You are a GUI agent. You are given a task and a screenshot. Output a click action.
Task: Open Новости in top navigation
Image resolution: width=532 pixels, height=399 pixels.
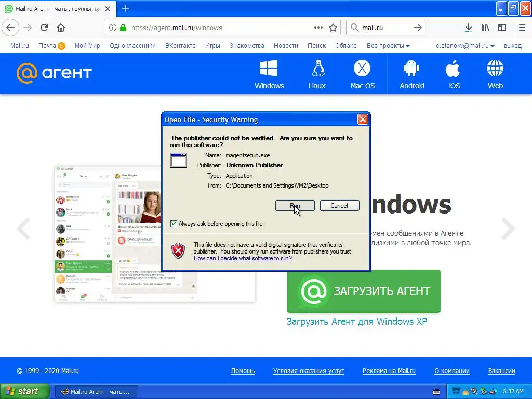click(x=286, y=46)
